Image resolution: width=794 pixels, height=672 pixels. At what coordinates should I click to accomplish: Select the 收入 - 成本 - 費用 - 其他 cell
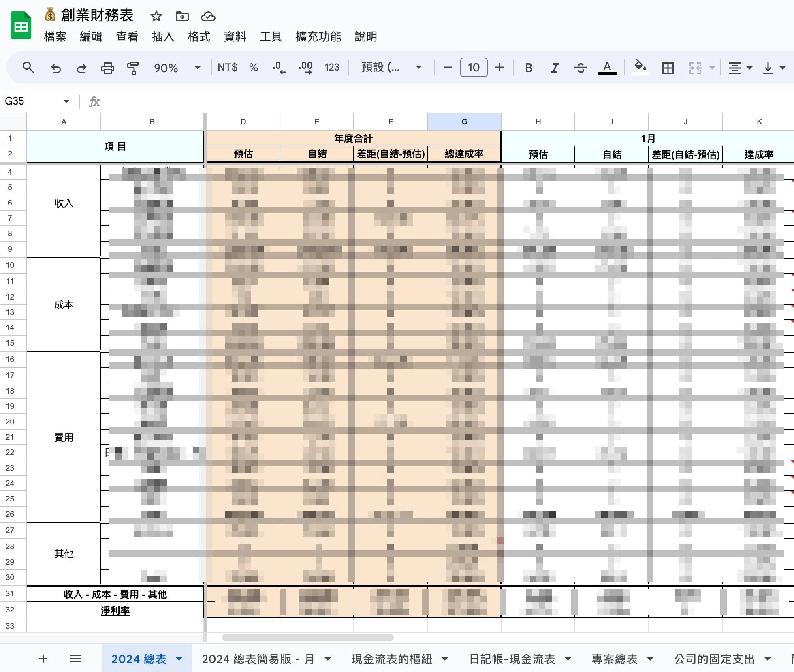[x=115, y=594]
